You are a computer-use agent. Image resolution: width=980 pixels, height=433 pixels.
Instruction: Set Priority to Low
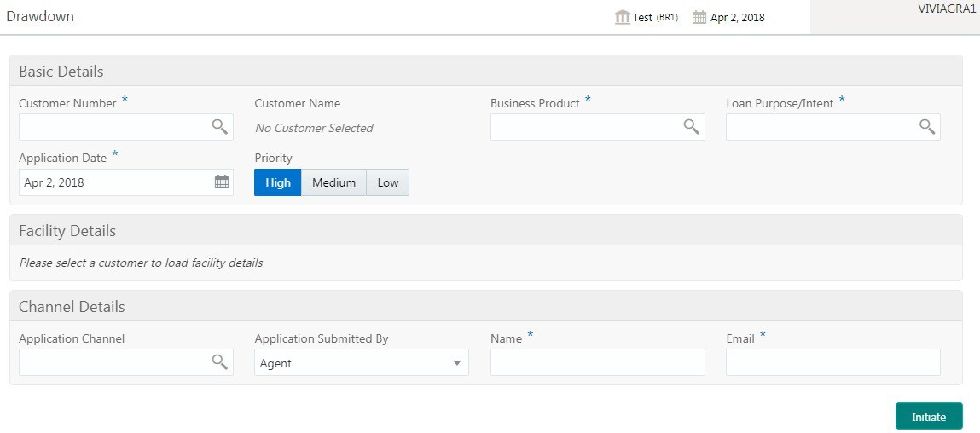point(388,182)
